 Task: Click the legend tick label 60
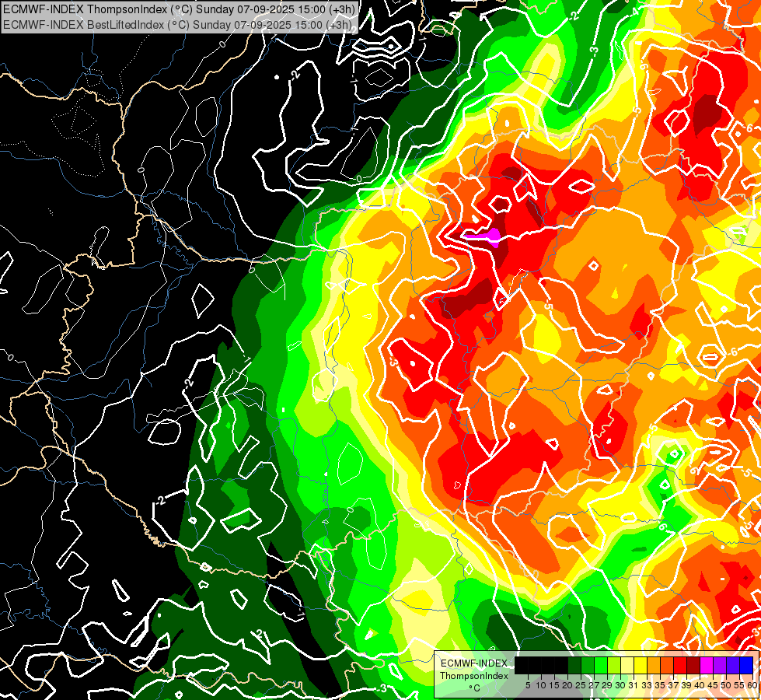(752, 685)
